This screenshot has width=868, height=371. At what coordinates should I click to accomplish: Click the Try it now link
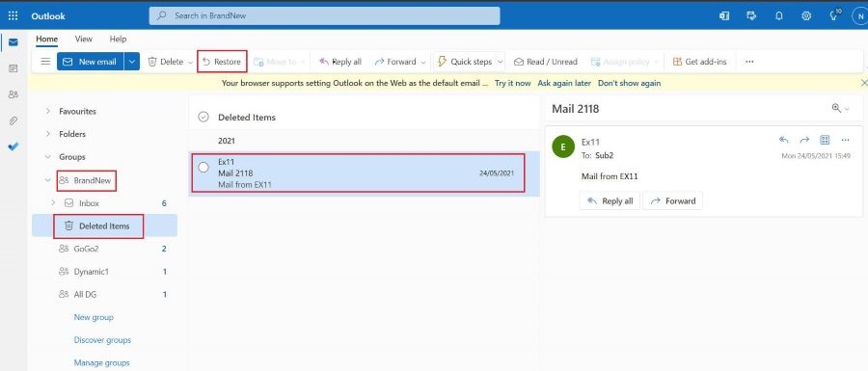[x=513, y=84]
